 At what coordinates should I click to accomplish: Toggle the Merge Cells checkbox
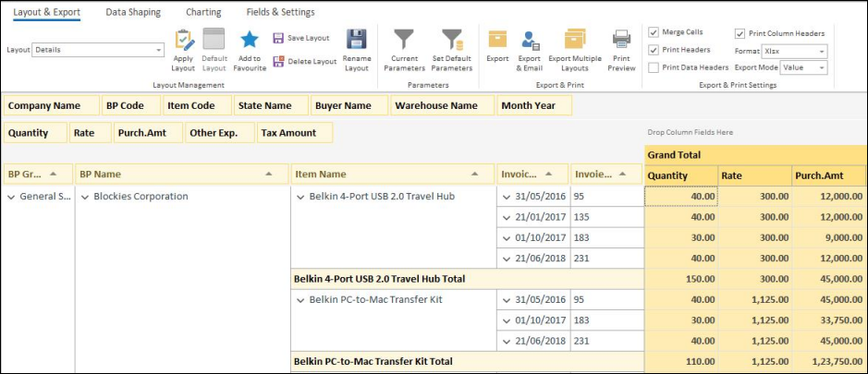click(x=654, y=32)
